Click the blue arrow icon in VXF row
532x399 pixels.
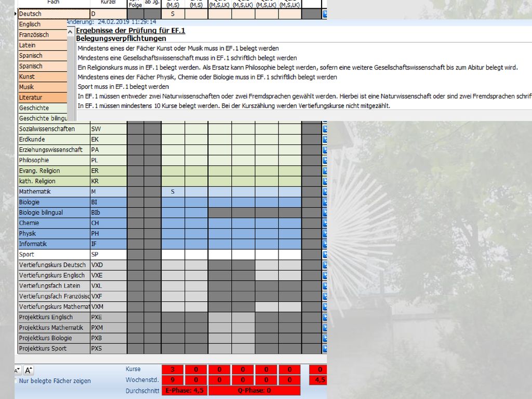pyautogui.click(x=325, y=296)
